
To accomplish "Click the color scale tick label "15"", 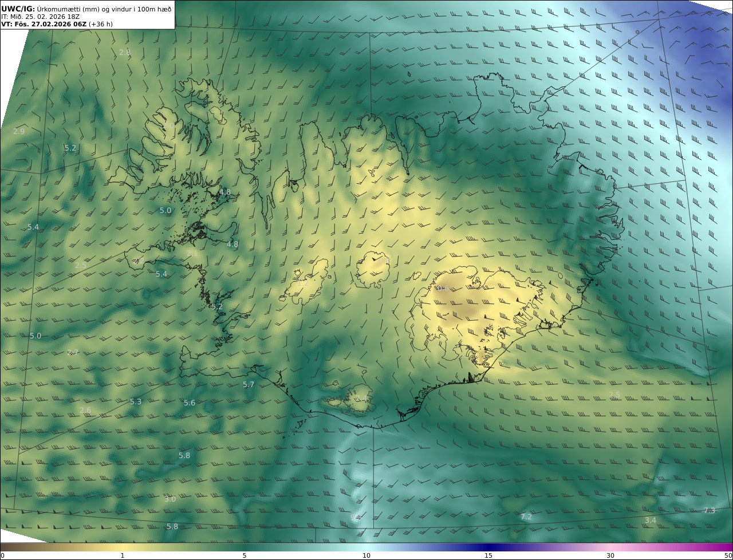I will pos(488,555).
